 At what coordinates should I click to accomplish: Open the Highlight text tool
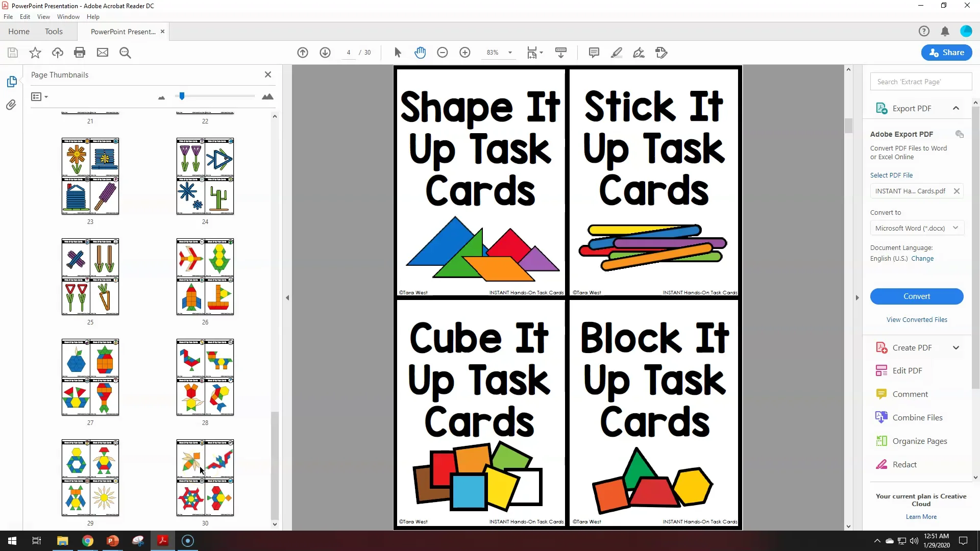tap(617, 53)
